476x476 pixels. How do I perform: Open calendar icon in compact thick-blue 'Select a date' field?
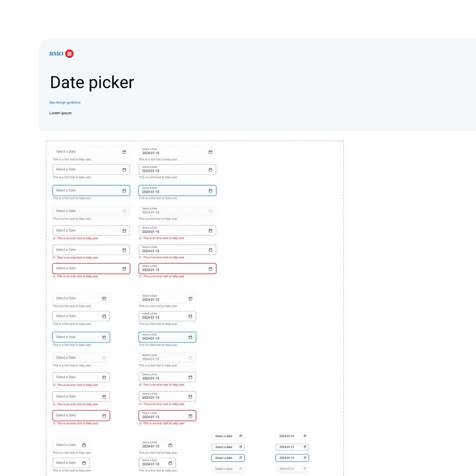click(x=241, y=458)
